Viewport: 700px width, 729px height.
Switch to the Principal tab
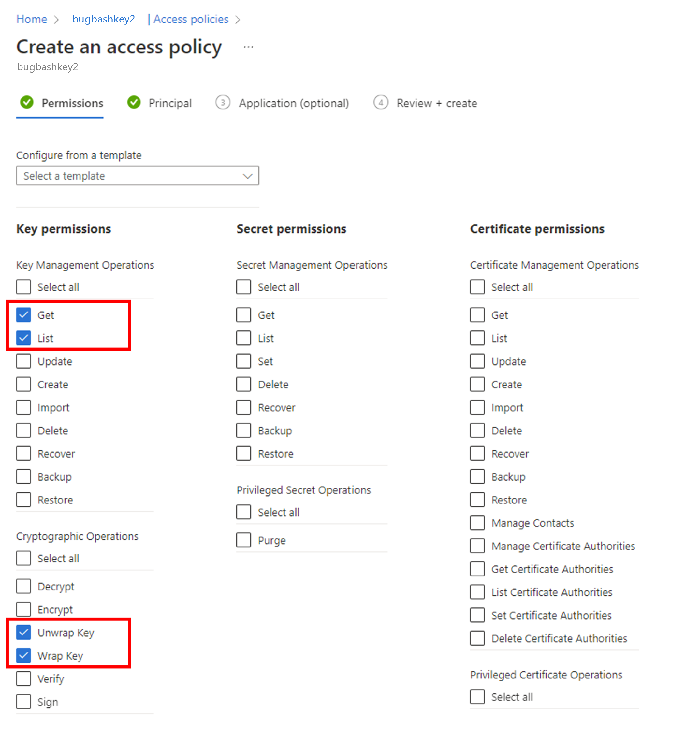(x=170, y=103)
